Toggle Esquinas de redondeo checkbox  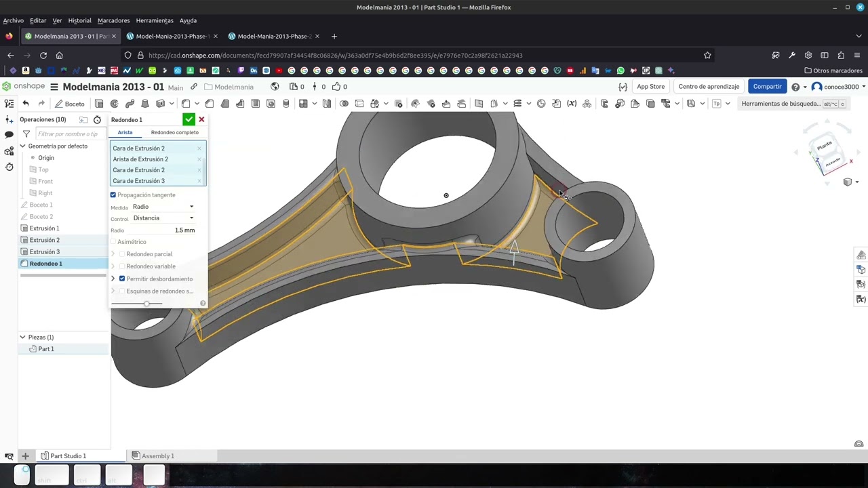122,291
